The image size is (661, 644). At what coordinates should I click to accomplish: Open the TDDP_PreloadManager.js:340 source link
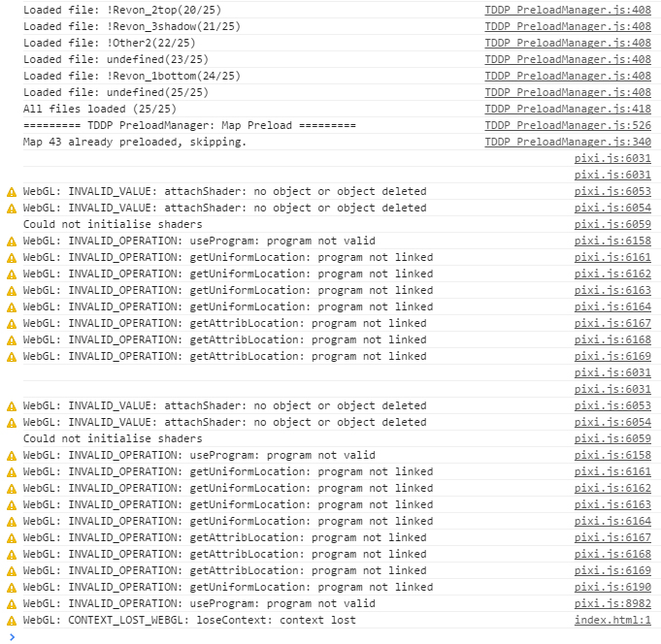(568, 142)
